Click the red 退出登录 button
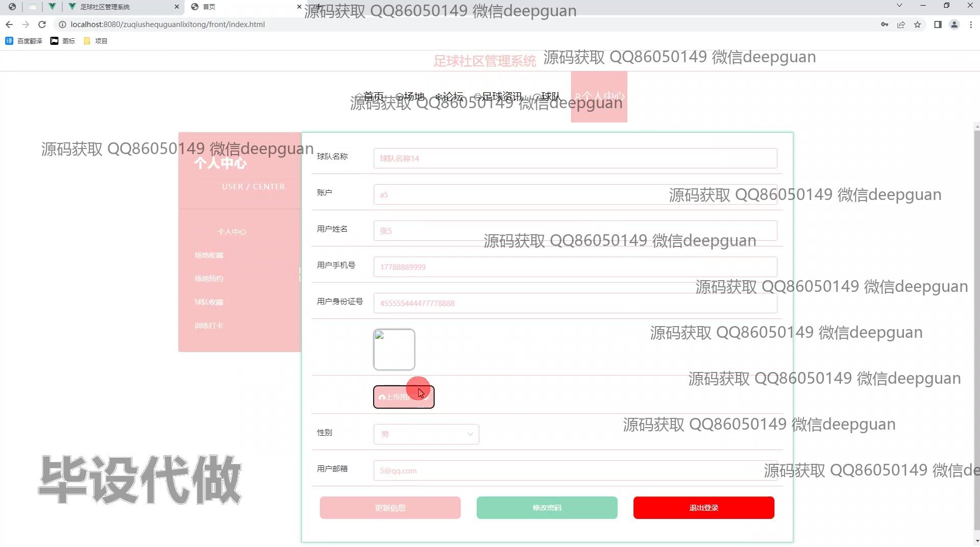This screenshot has height=547, width=980. [x=703, y=508]
